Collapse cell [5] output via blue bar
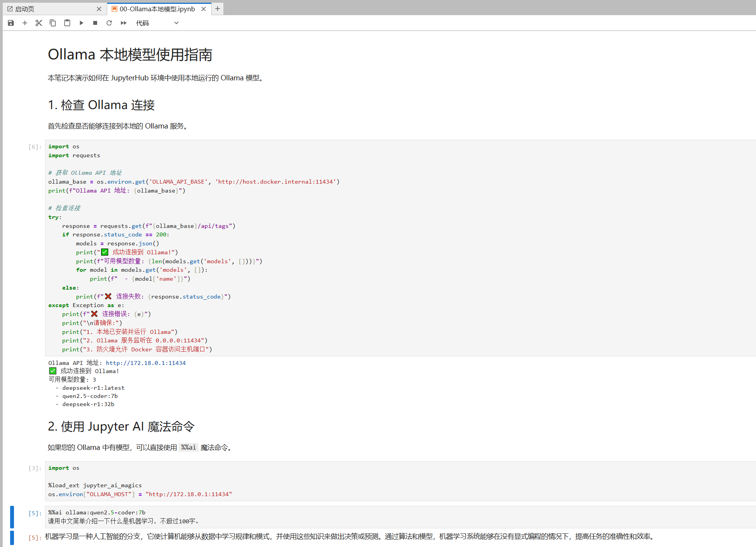The image size is (756, 547). (12, 538)
